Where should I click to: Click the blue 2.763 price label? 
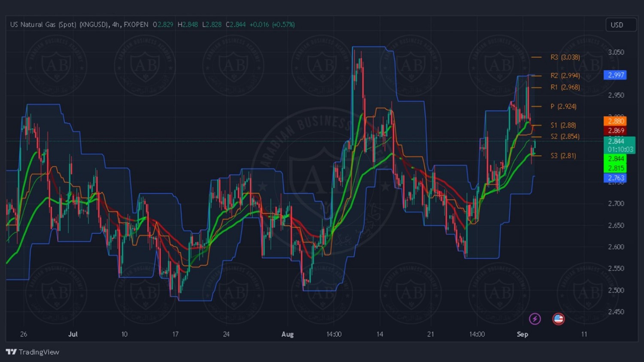click(615, 178)
